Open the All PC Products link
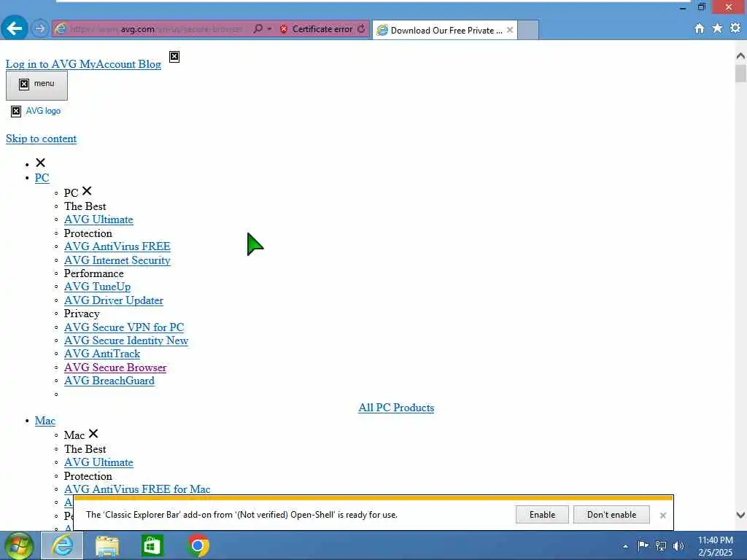 [x=396, y=408]
